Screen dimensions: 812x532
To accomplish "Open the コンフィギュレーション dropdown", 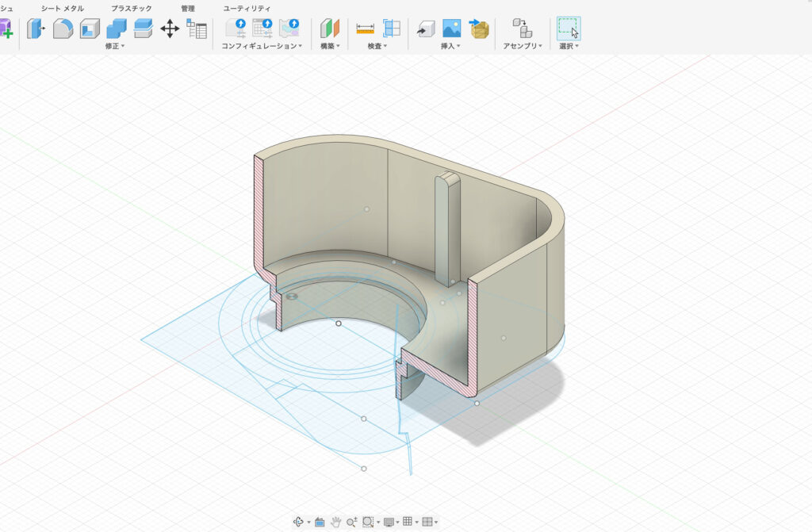I will (262, 47).
